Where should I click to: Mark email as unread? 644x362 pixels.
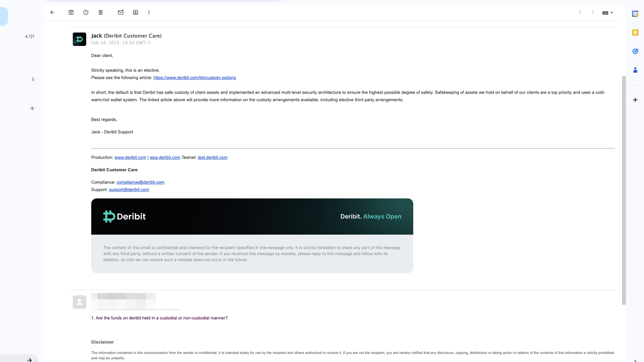point(121,12)
